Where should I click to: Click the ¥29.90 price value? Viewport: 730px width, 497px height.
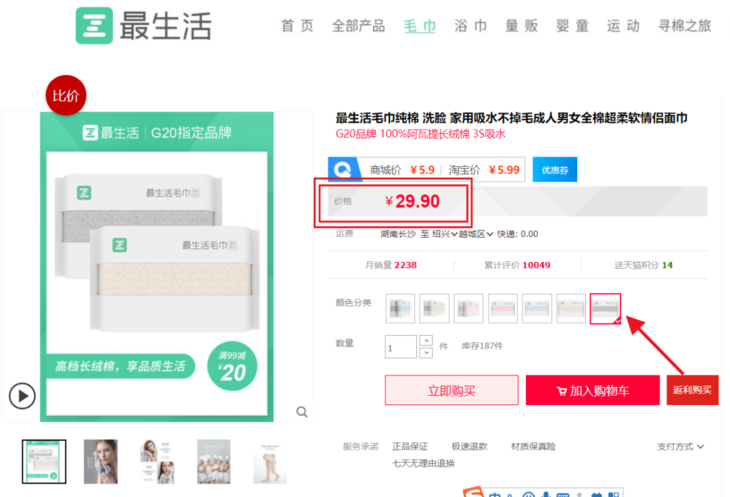tap(412, 201)
